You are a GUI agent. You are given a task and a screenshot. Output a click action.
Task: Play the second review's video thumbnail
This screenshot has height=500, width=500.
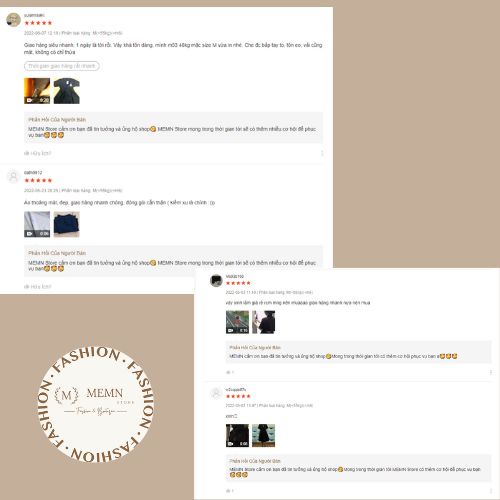pyautogui.click(x=37, y=224)
